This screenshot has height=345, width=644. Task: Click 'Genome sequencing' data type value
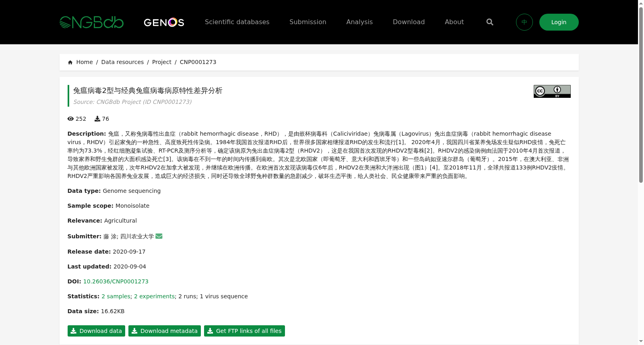(x=132, y=191)
